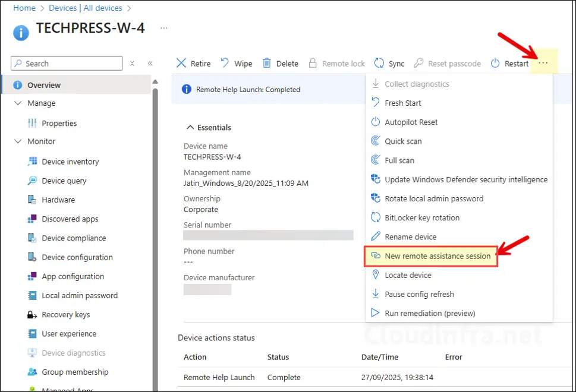
Task: Collapse sidebar with double chevron button
Action: click(150, 64)
